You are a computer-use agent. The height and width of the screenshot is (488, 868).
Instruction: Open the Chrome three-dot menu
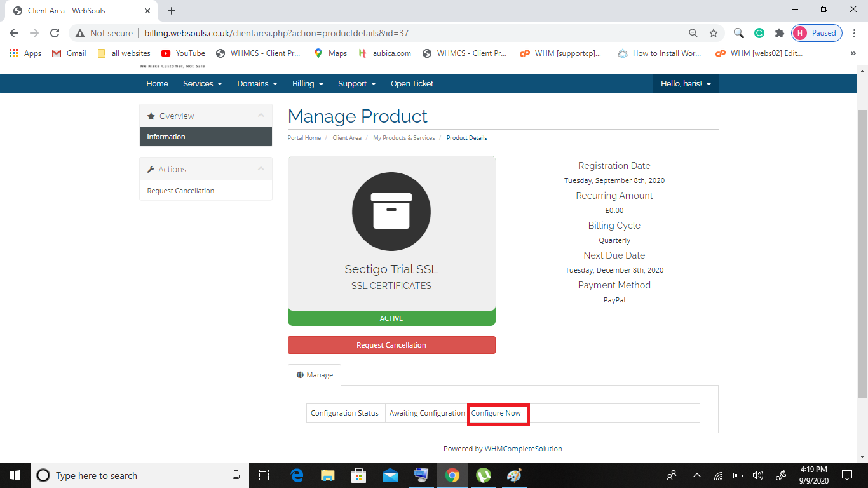pyautogui.click(x=854, y=33)
